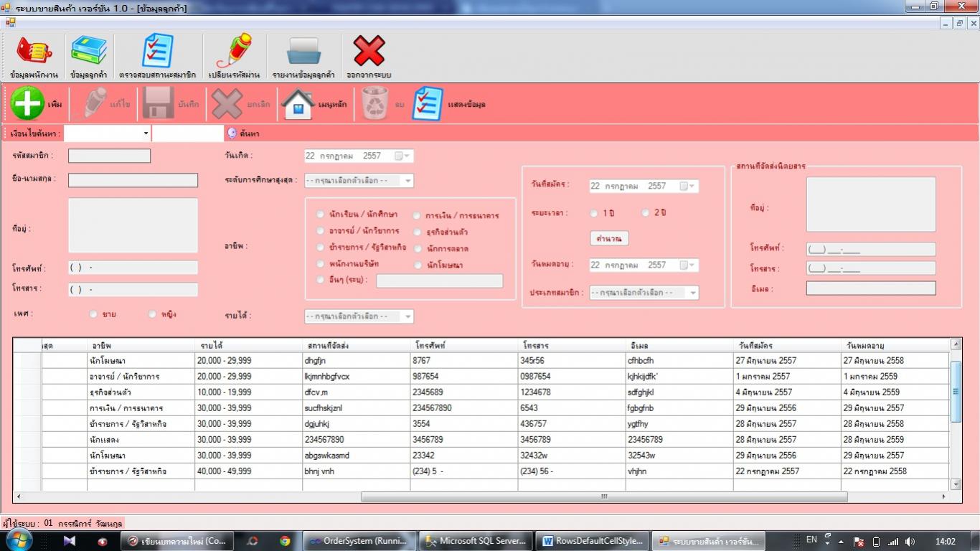Click ออกจากระบบ logout red X icon
Viewport: 980px width, 551px height.
[x=369, y=51]
